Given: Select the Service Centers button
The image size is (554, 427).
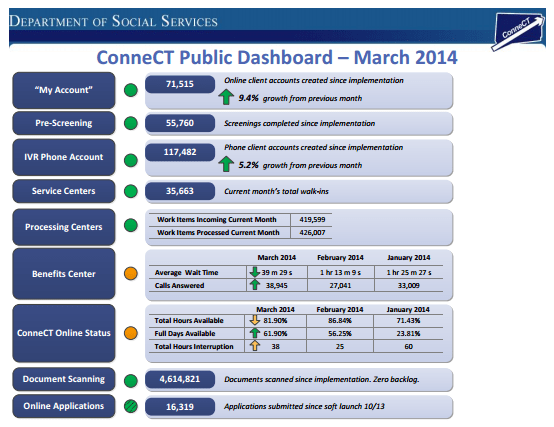Looking at the screenshot, I should [64, 191].
